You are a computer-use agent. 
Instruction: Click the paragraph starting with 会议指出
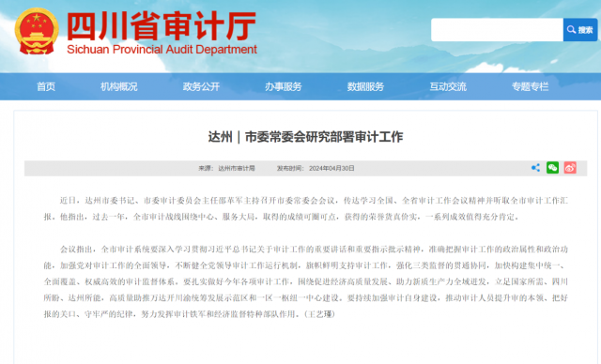pyautogui.click(x=305, y=281)
